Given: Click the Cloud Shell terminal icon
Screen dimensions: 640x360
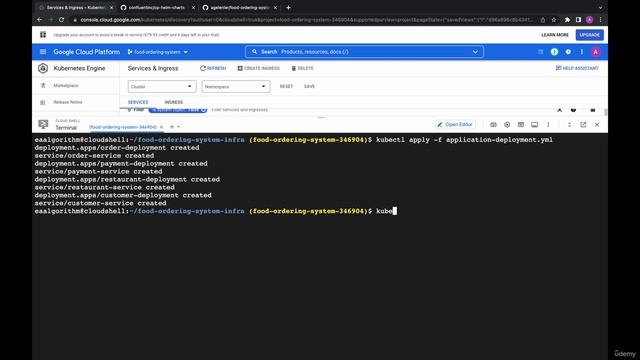Looking at the screenshot, I should point(43,124).
